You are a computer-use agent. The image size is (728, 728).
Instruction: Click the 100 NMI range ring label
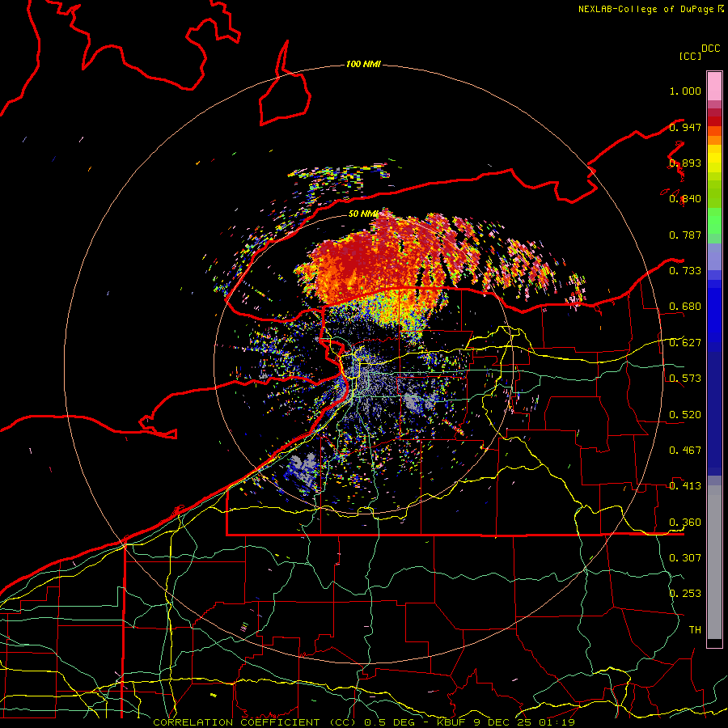(363, 64)
